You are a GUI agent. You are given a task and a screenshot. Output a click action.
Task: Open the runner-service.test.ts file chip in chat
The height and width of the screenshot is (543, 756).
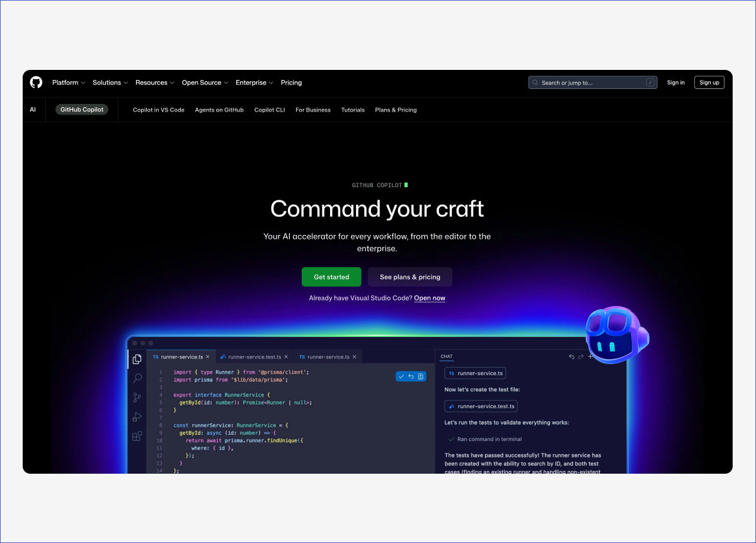[x=481, y=406]
